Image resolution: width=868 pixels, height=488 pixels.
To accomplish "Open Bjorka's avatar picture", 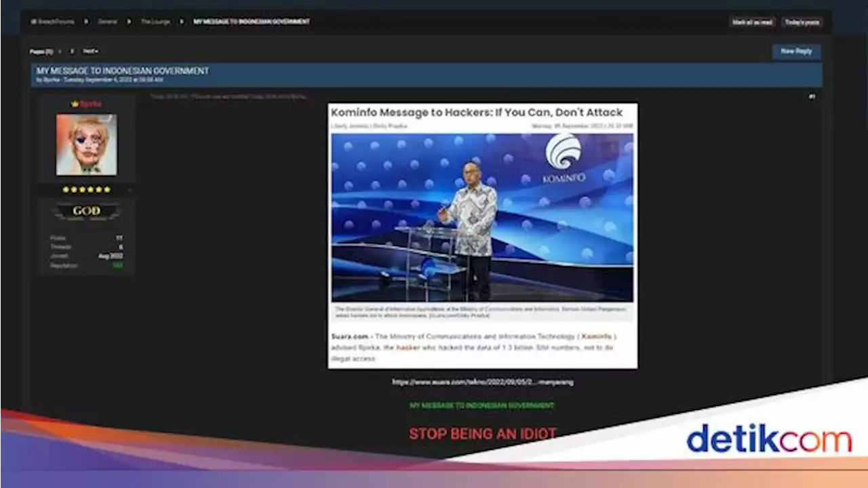I will (x=86, y=144).
